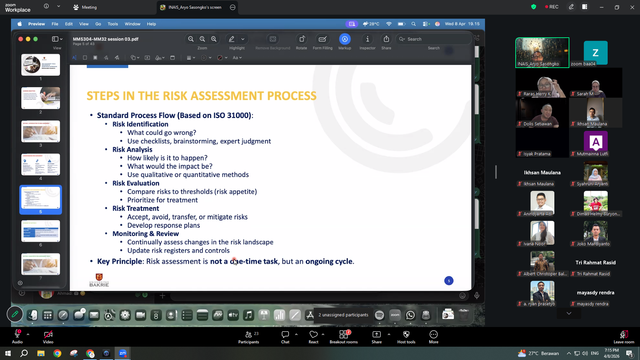Open the text style Aa dropdown
The width and height of the screenshot is (640, 360).
point(237,58)
